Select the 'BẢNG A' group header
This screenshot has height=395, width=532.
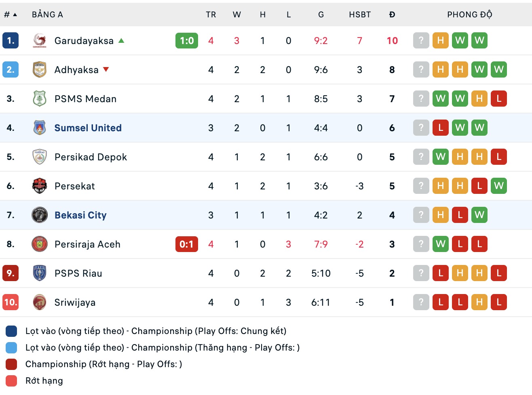[x=47, y=14]
